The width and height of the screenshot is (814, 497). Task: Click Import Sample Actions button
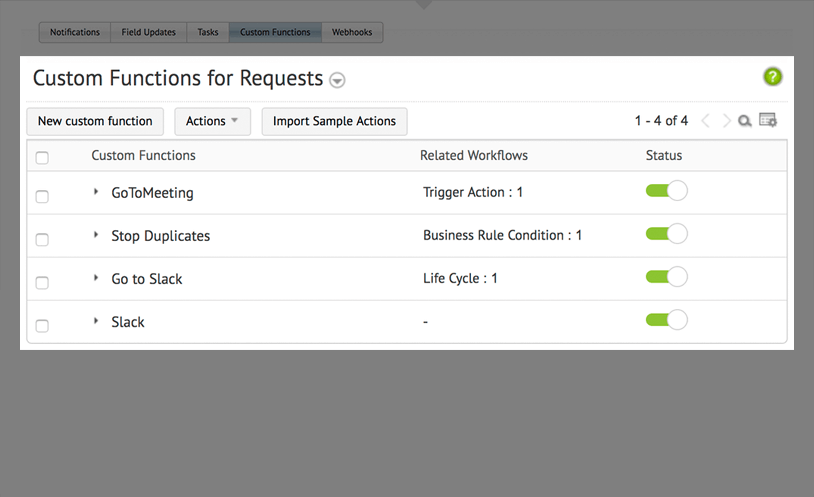(334, 121)
